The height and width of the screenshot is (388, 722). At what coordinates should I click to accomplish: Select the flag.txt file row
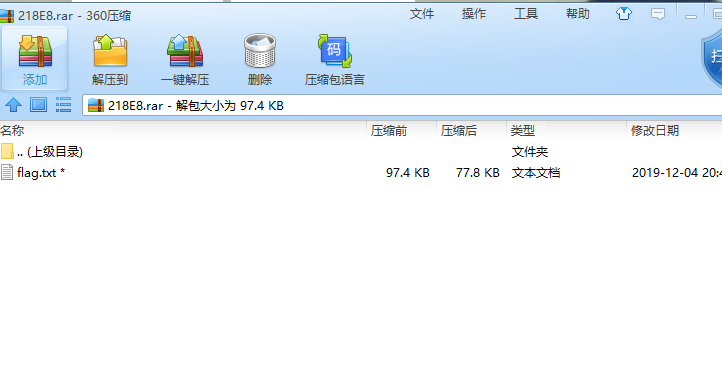tap(361, 173)
